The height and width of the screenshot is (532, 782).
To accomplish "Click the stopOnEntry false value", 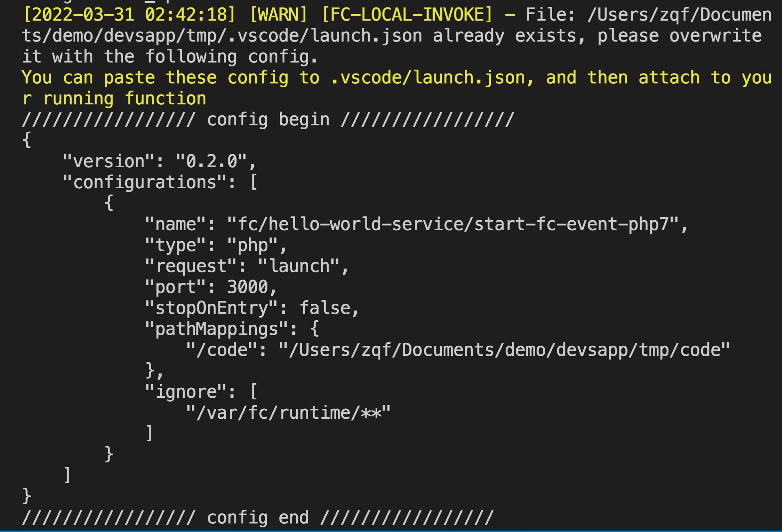I will [325, 308].
